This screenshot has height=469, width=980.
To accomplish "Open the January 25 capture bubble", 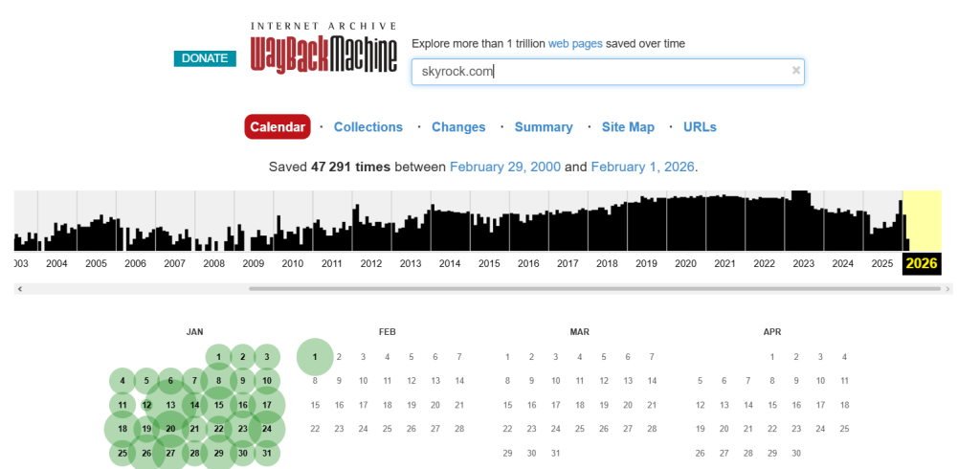I will (x=122, y=454).
